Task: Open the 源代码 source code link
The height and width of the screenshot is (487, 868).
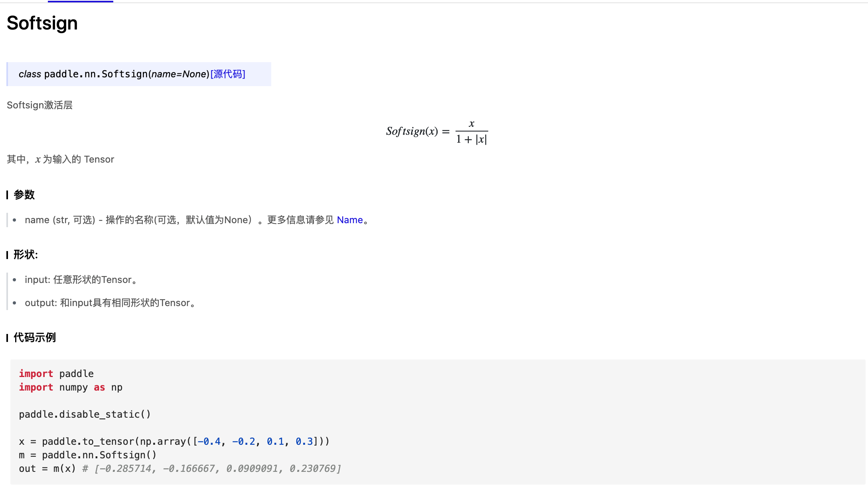Action: tap(228, 74)
